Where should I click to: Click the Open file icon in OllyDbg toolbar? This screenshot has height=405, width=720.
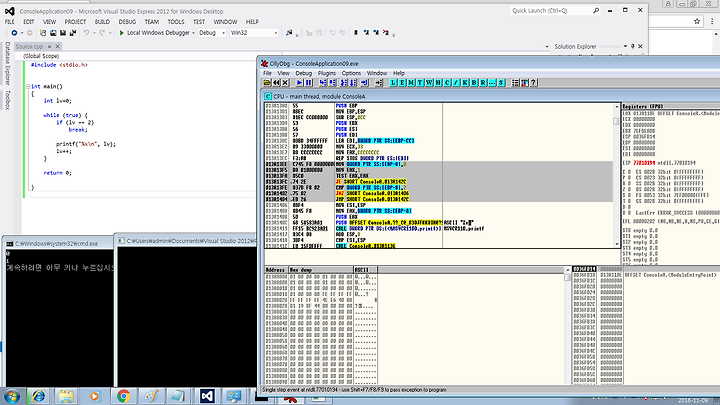coord(267,83)
